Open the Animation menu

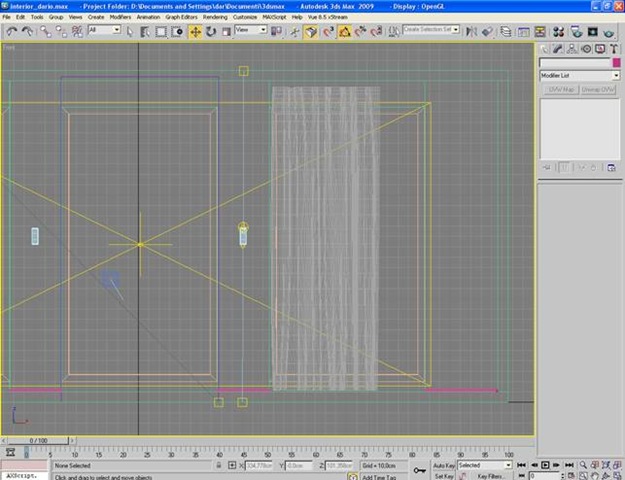pyautogui.click(x=148, y=17)
